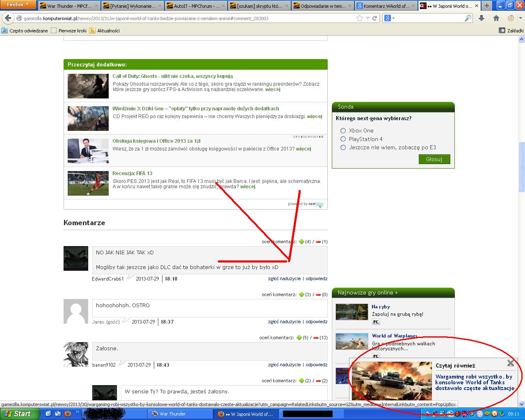Close the Komentarz WAorld of tab

tap(413, 6)
